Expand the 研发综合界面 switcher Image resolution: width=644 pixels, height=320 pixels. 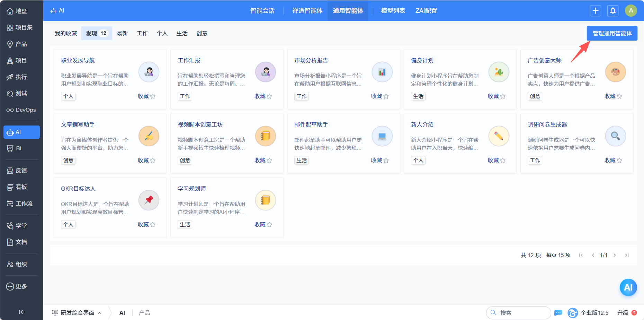pos(77,313)
